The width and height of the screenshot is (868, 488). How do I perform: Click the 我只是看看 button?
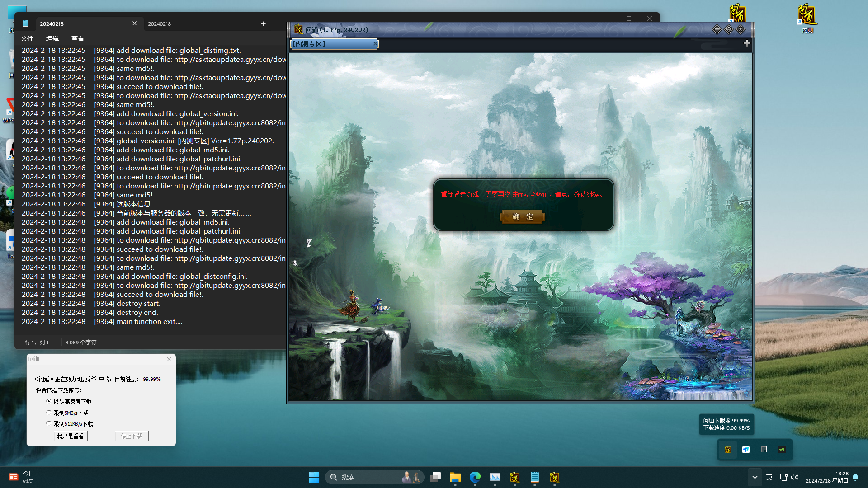[71, 436]
